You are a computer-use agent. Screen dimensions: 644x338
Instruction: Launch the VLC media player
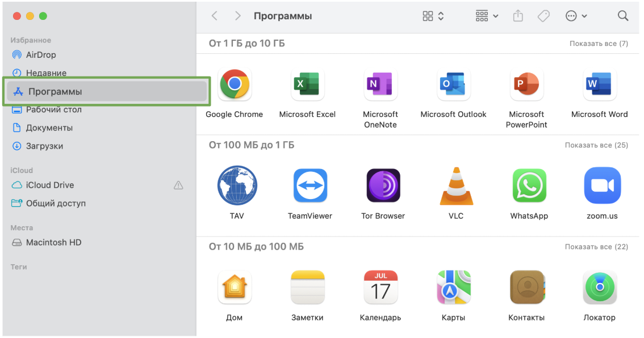tap(454, 185)
